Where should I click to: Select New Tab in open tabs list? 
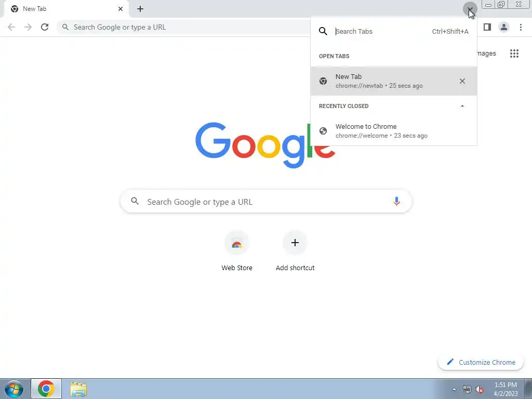394,81
